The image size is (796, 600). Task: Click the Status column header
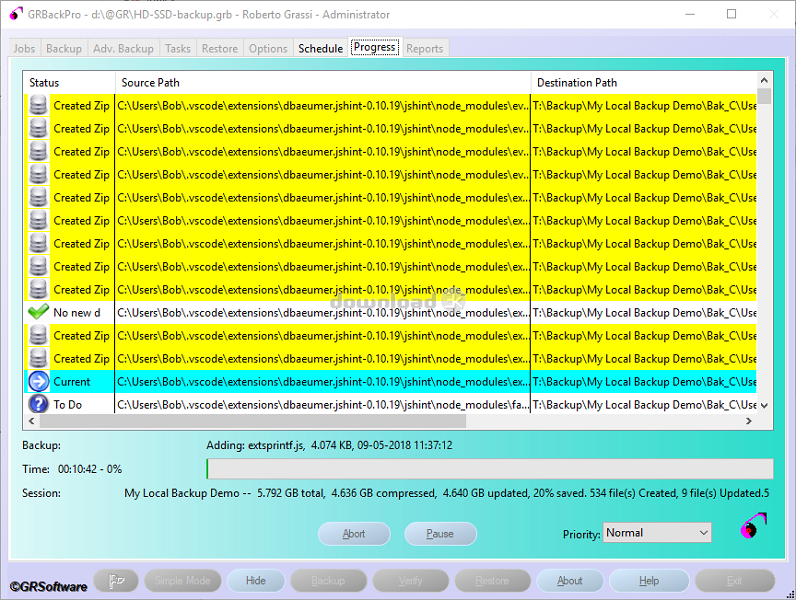tap(70, 83)
